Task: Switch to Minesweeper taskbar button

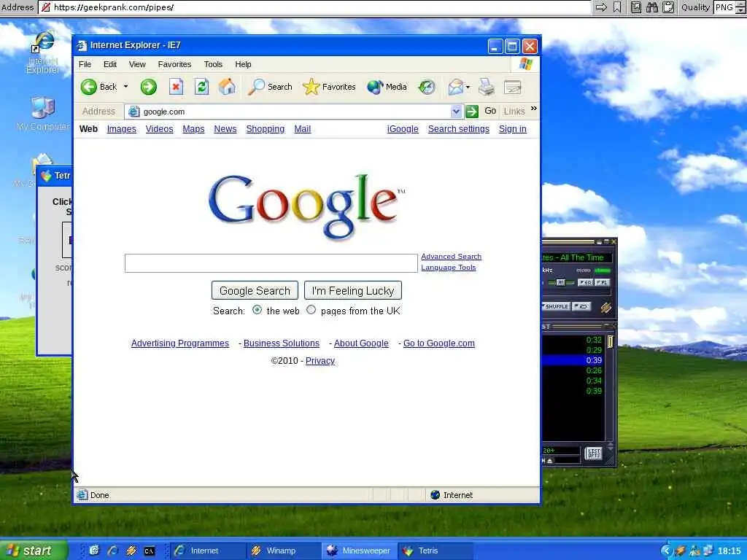Action: [360, 551]
